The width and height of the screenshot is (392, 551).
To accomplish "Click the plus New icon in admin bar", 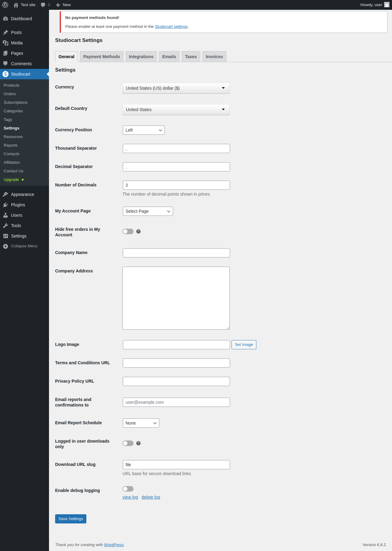I will coord(58,5).
